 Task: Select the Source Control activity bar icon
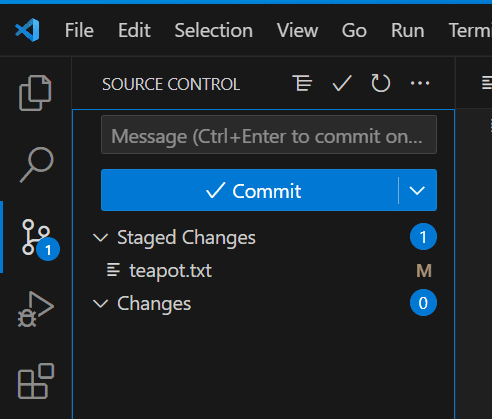(36, 237)
